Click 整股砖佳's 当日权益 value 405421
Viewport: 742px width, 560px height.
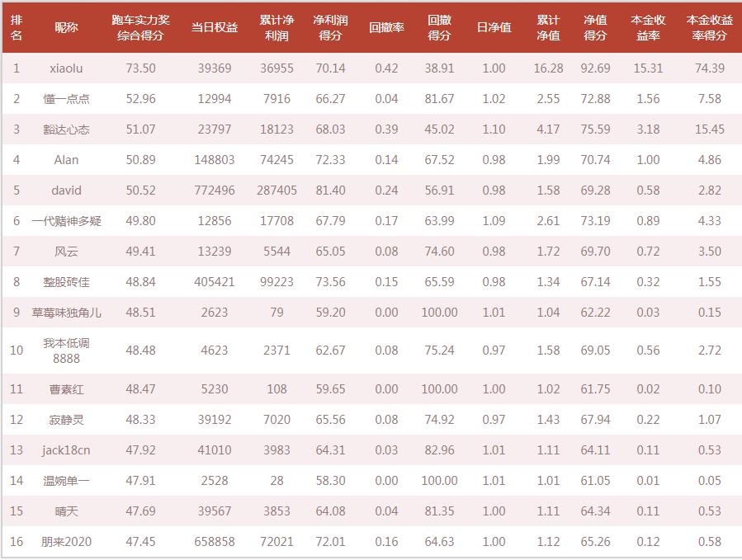pyautogui.click(x=215, y=282)
